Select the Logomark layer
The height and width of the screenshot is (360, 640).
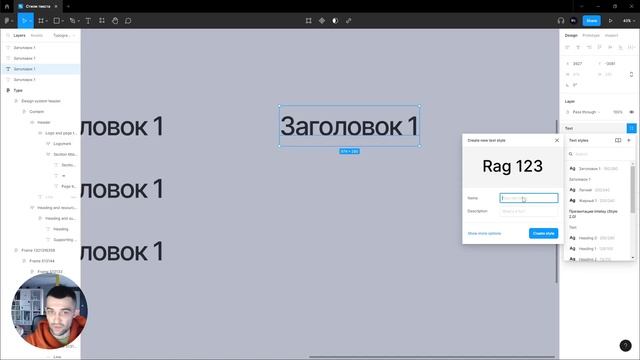click(62, 144)
